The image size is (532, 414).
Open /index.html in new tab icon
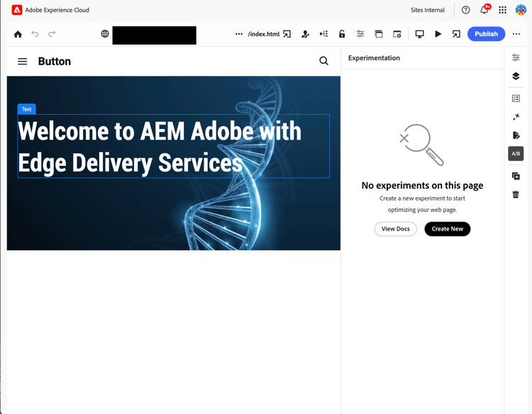287,34
